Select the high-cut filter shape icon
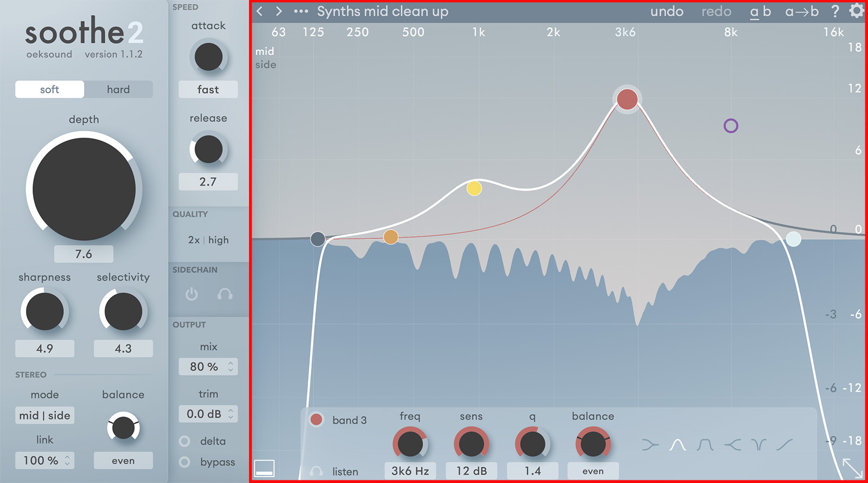Screen dimensions: 868x483 pos(732,445)
